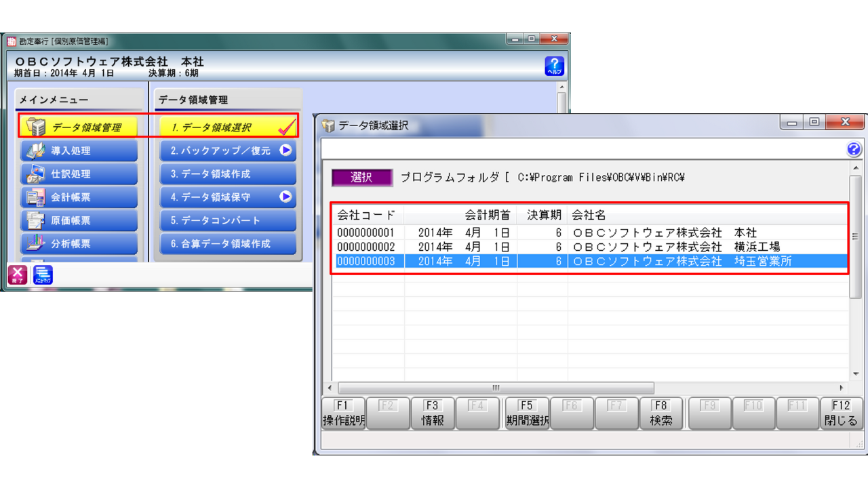Click the 決算期 column header
Screen dimensions: 868x488
pos(542,216)
